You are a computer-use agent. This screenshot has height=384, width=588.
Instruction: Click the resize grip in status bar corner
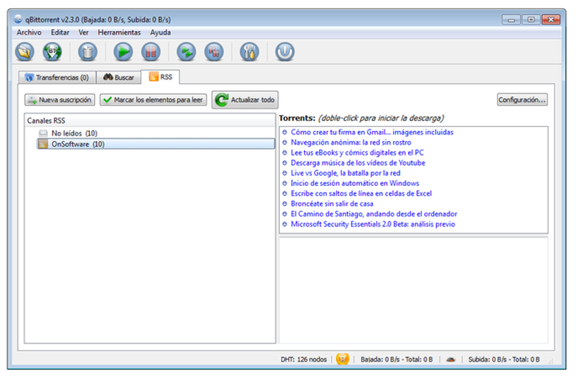(551, 361)
